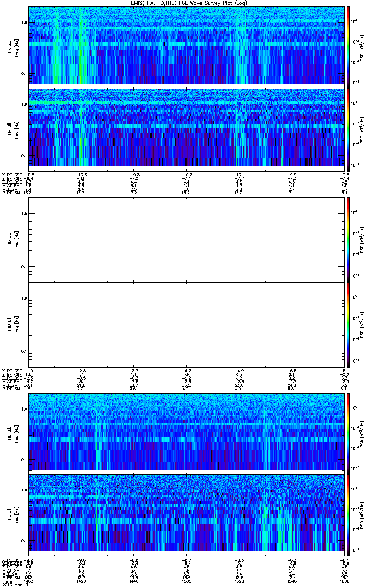The width and height of the screenshot is (368, 588).
Task: Click the plot title 'THEMIS(THA,THD,THE) FGL Wave Survey Plot (Log)'
Action: point(187,3)
